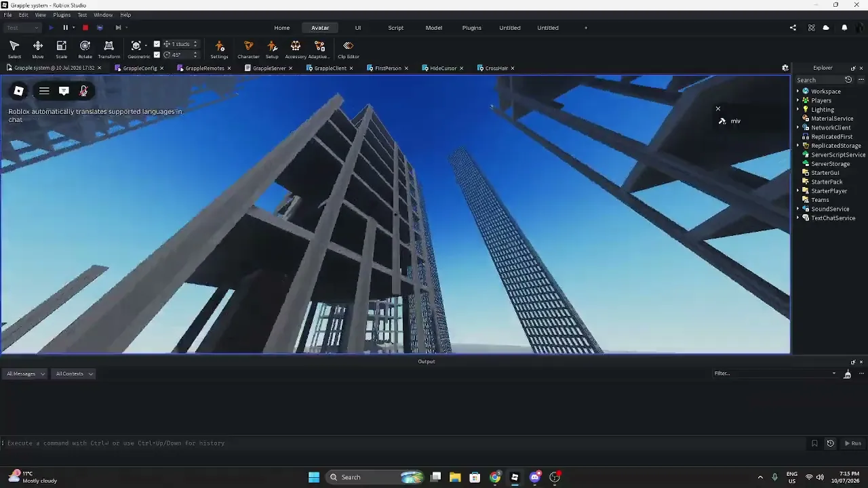Open command history clock icon

(x=830, y=443)
